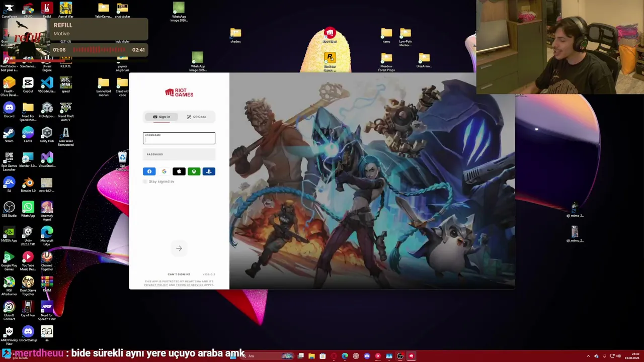The height and width of the screenshot is (362, 644).
Task: Select the Microsoft Edge desktop icon
Action: (47, 236)
